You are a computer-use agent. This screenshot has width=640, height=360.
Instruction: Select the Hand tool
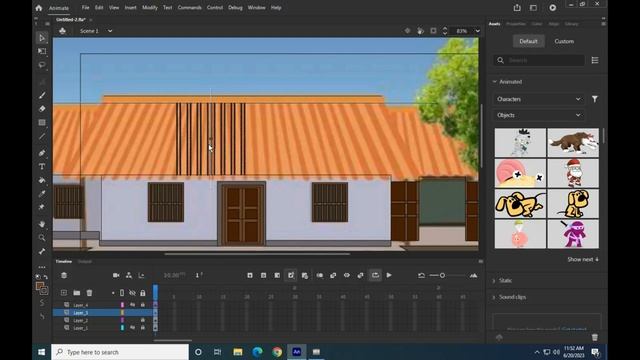click(42, 224)
